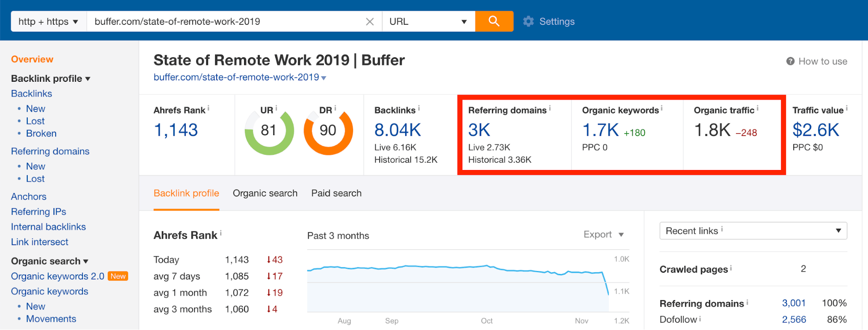Open Lost under Referring domains in sidebar
This screenshot has width=868, height=330.
(x=35, y=179)
